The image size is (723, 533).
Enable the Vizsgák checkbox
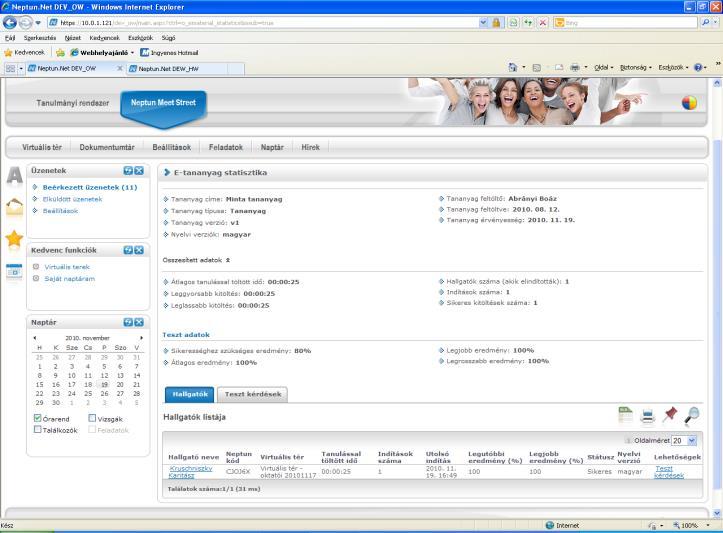[x=92, y=418]
